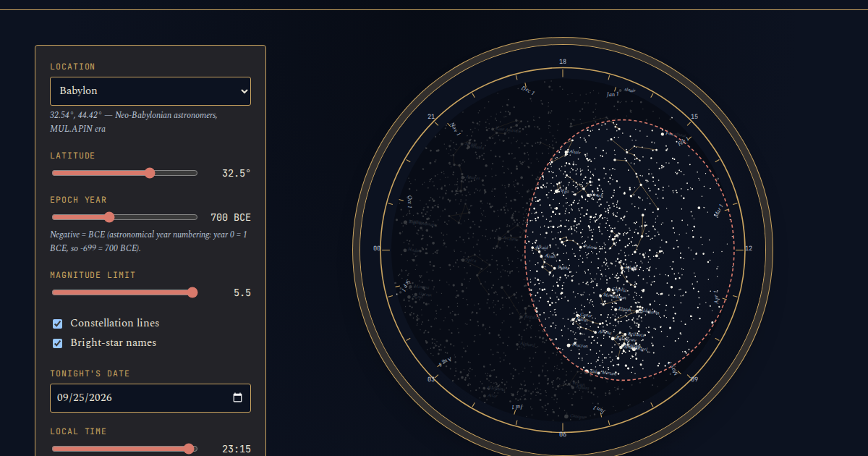Click the MAGNITUDE LIMIT section heading

(93, 275)
